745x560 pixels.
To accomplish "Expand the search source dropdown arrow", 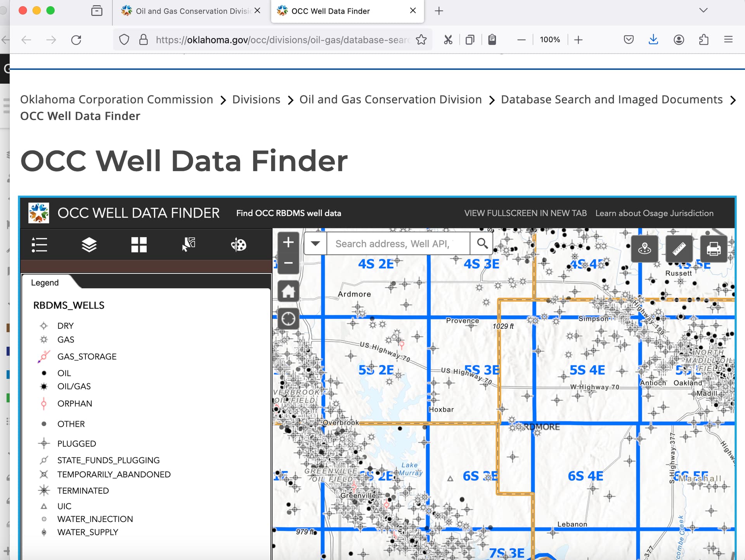I will tap(315, 244).
